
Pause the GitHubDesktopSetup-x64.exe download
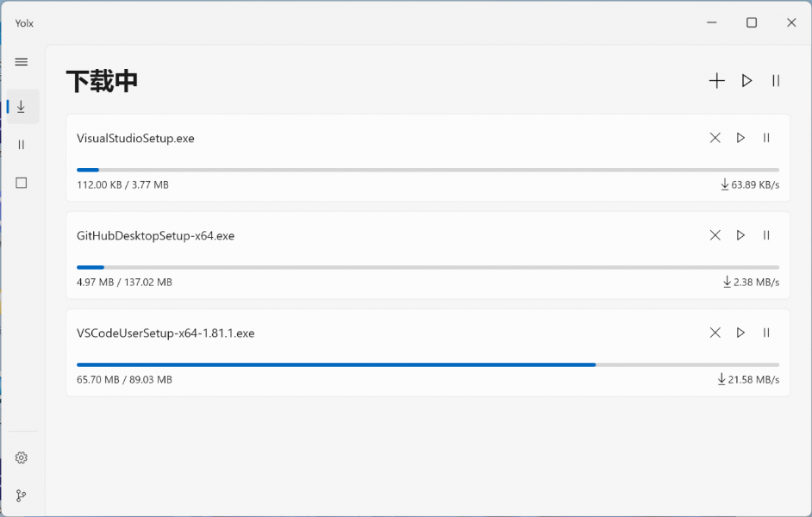pyautogui.click(x=766, y=234)
